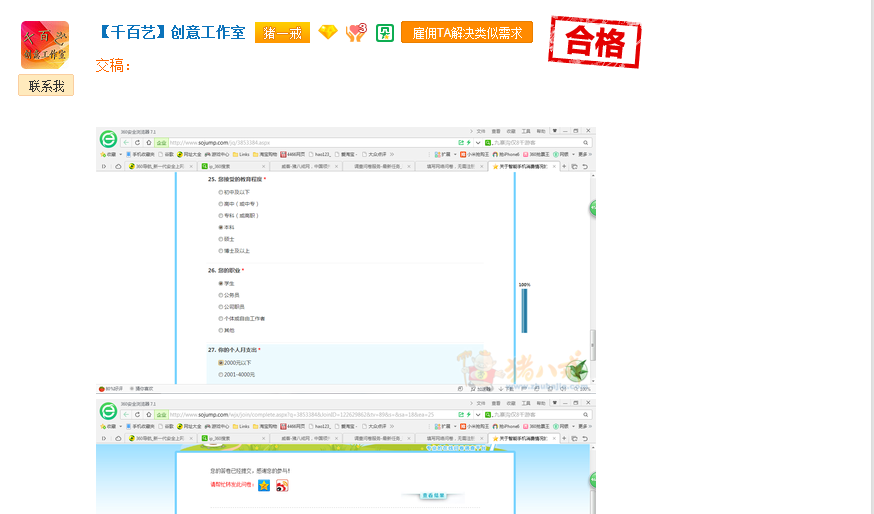Click the 联系我 contact button
Image resolution: width=874 pixels, height=514 pixels.
tap(46, 86)
